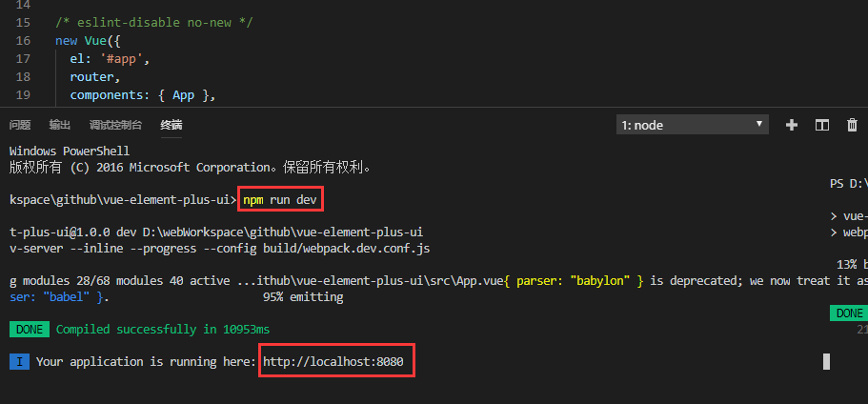The width and height of the screenshot is (868, 404).
Task: Click the Microsoft Corporation copyright line
Action: (x=190, y=167)
